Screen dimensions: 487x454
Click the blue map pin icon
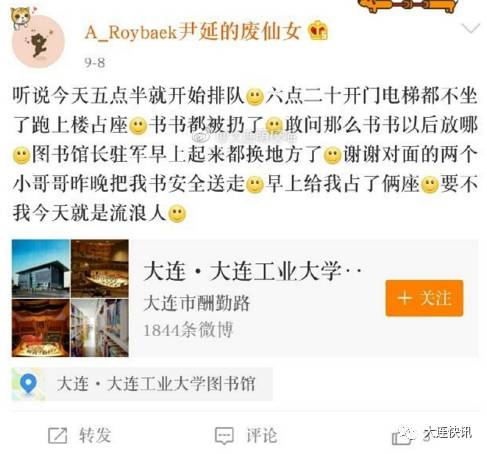(28, 383)
